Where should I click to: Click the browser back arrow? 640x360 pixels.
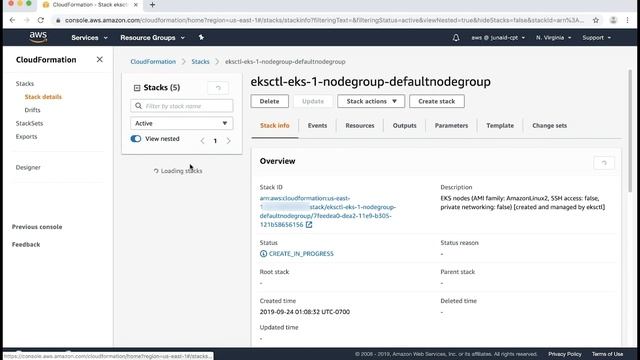(12, 20)
